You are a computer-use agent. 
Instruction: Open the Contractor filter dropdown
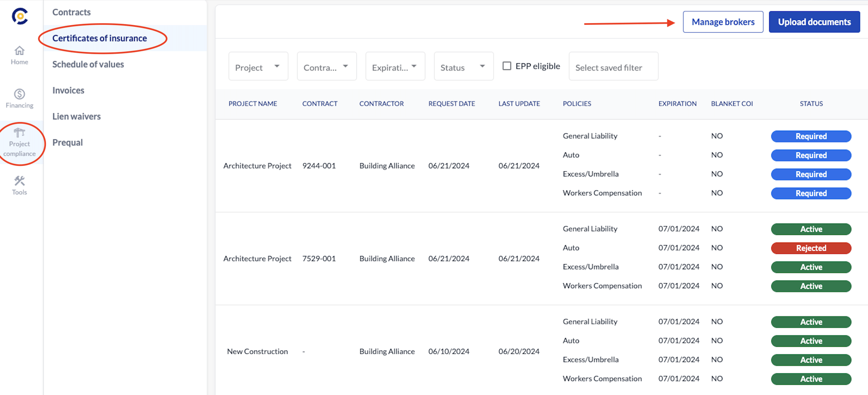point(326,67)
